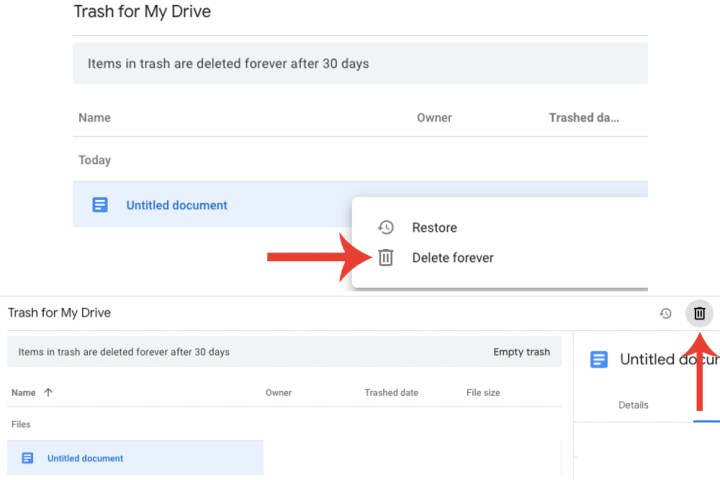Click the document icon in the row under Files

(27, 458)
